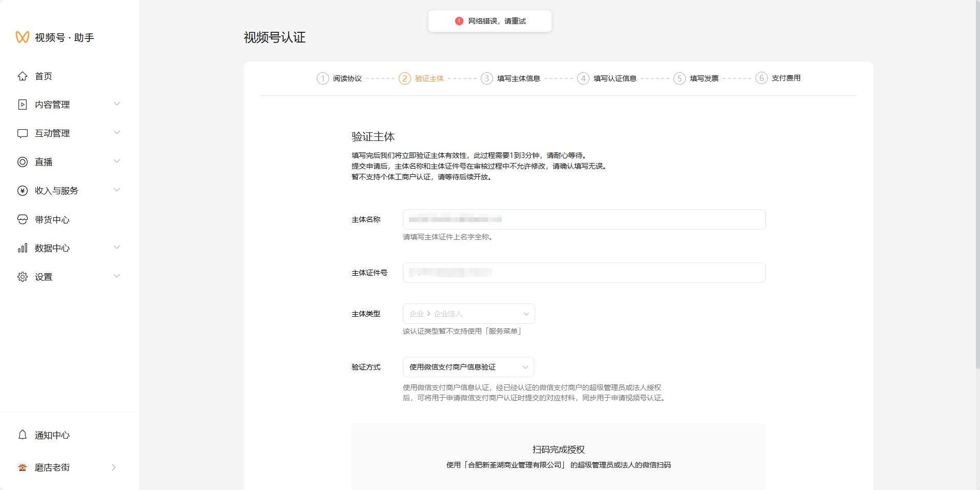The image size is (980, 490).
Task: Click the 设置 gear icon
Action: pos(23,277)
